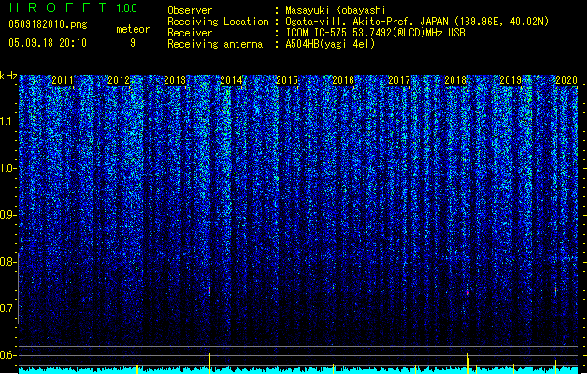Select observer name Masayuki Kobayashi
This screenshot has height=374, width=588.
tap(336, 10)
